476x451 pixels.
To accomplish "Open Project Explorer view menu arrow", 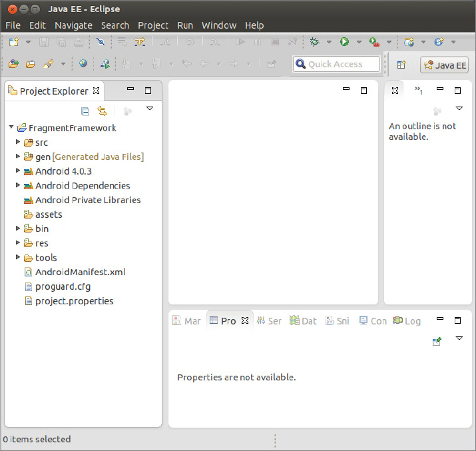I will click(x=150, y=108).
